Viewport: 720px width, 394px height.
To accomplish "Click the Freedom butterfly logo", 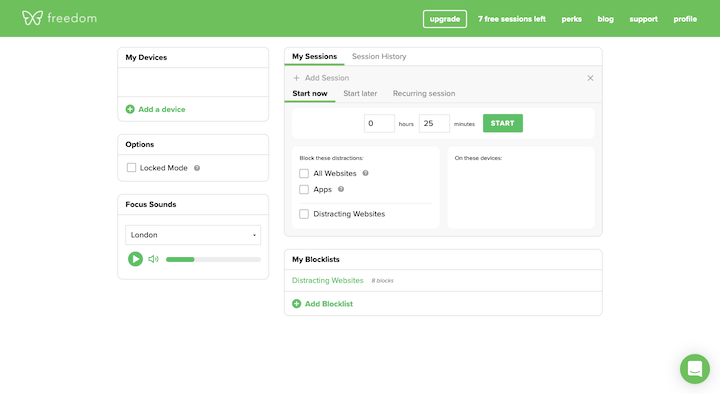I will tap(32, 18).
